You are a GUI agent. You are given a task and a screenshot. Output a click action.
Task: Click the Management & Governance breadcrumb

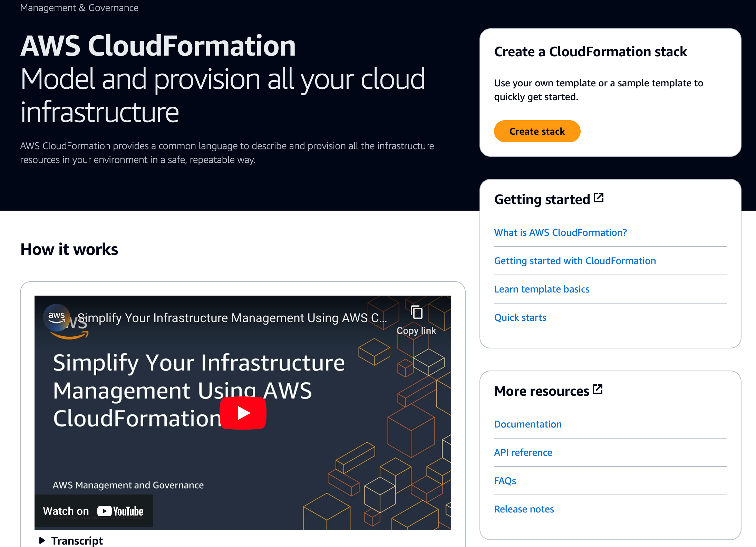pos(79,8)
